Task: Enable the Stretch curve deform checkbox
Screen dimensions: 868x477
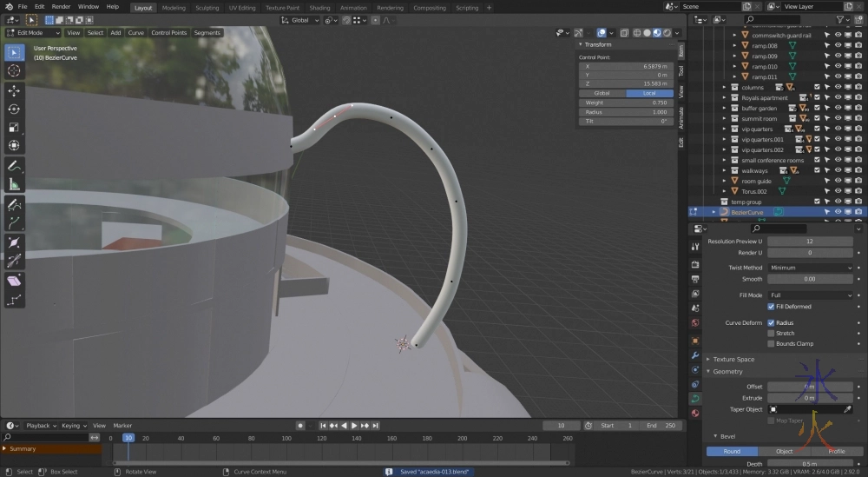Action: click(x=771, y=333)
